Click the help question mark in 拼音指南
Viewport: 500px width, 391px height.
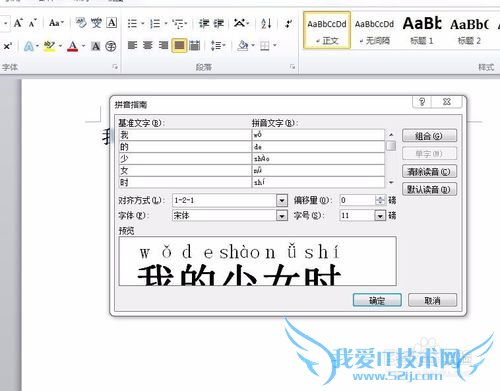point(422,102)
